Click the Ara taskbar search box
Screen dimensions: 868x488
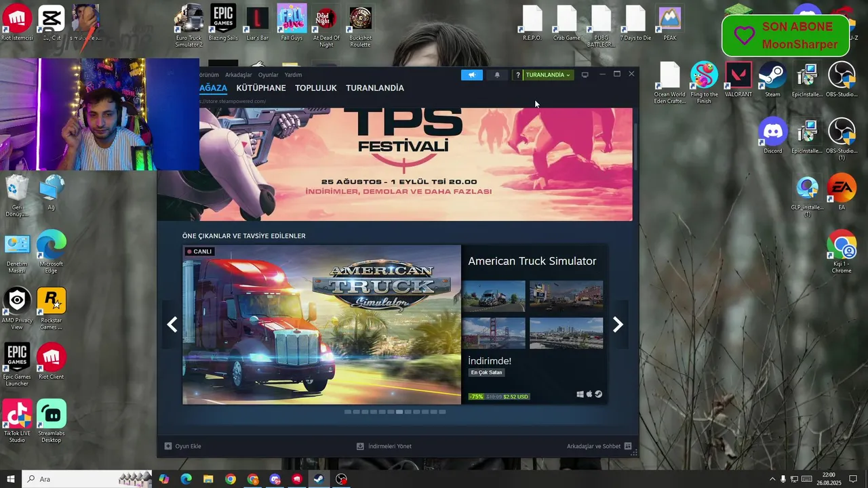(x=87, y=479)
